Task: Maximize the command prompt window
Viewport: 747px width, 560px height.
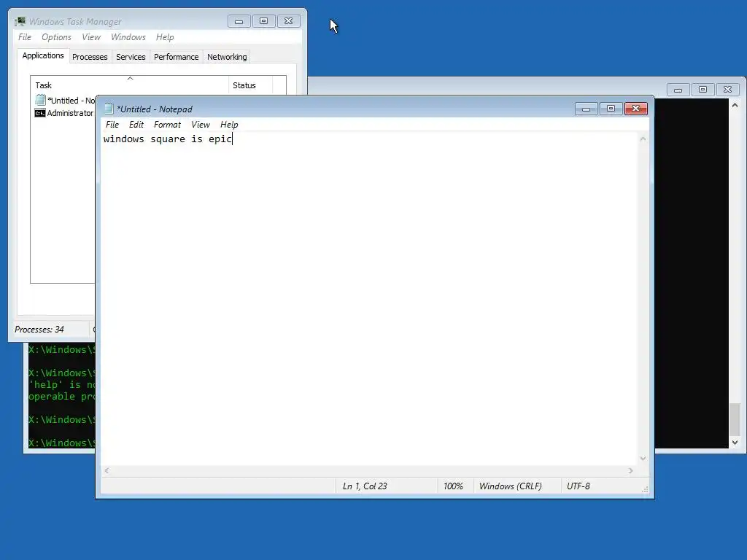Action: [703, 90]
